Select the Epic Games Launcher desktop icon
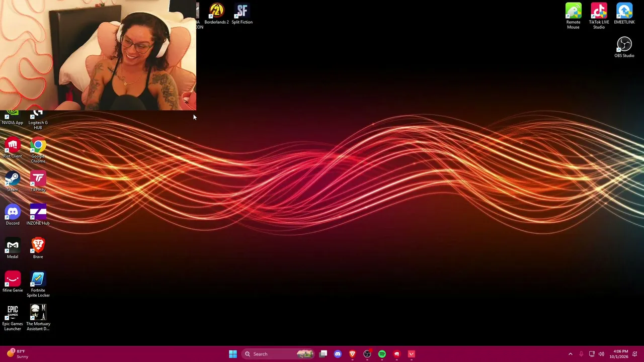The width and height of the screenshot is (644, 362). coord(13,318)
